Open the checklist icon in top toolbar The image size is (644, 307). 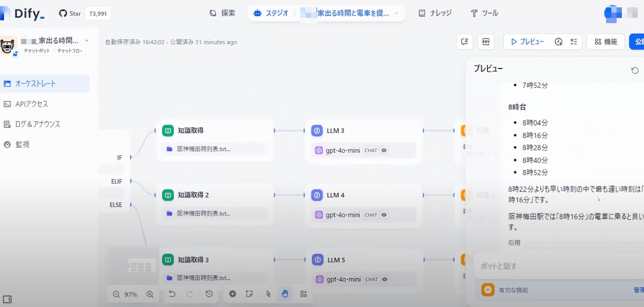[x=574, y=42]
